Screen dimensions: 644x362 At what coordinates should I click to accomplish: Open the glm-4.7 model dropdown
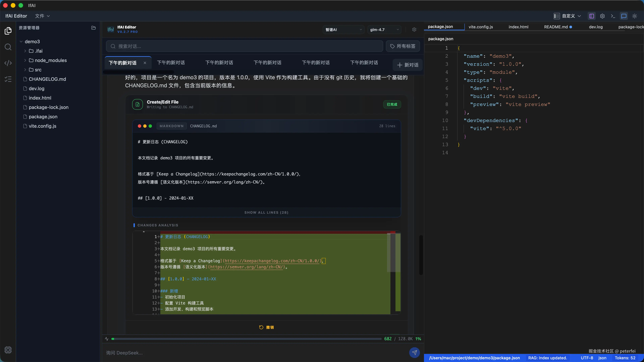384,29
